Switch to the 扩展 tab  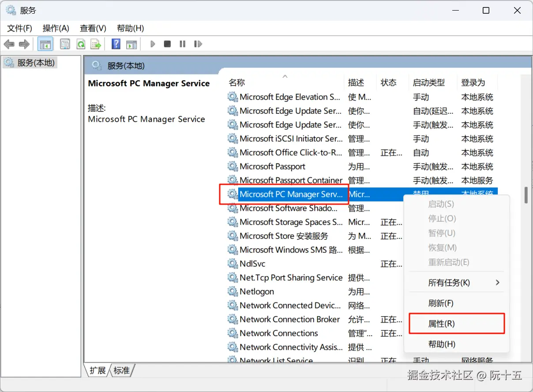pyautogui.click(x=98, y=370)
